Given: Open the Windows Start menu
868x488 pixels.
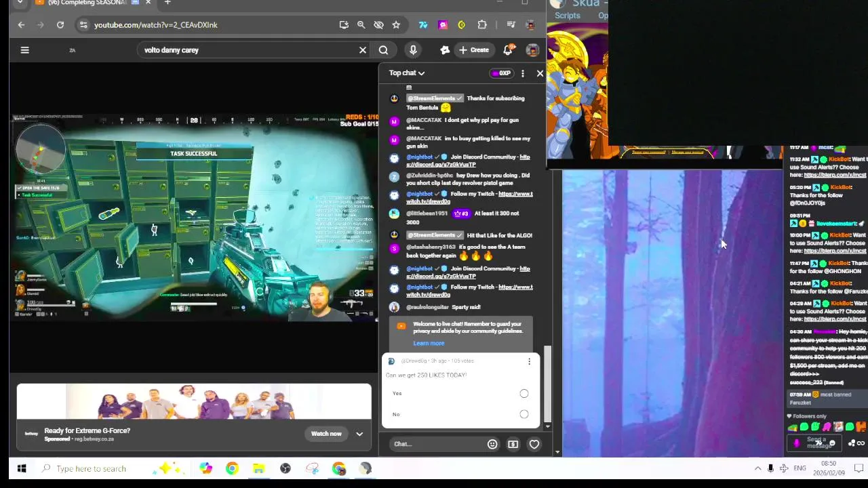Looking at the screenshot, I should (x=22, y=468).
